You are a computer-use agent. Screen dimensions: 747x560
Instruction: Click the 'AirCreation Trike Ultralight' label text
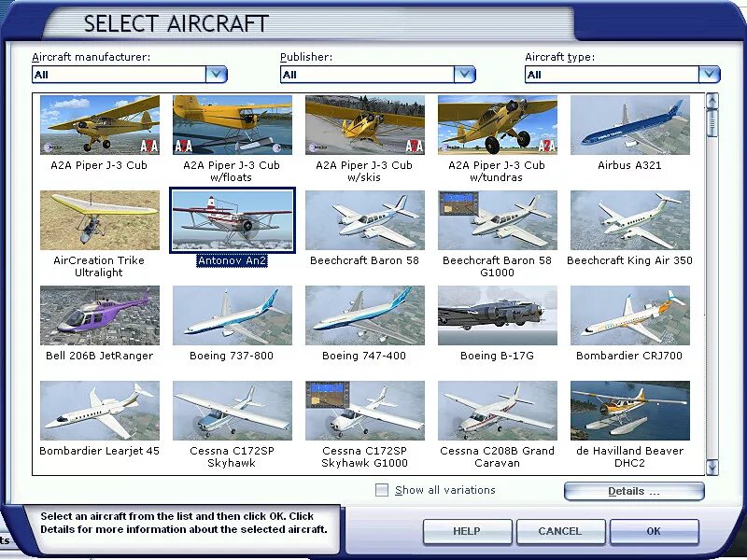[x=99, y=266]
